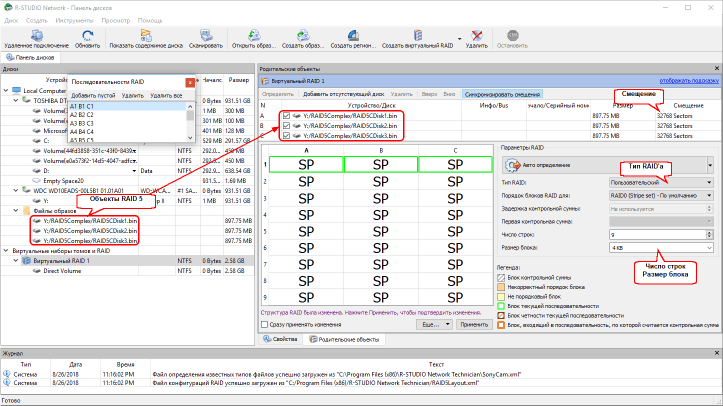
Task: Open the D: volume dropdown arrow
Action: (134, 171)
